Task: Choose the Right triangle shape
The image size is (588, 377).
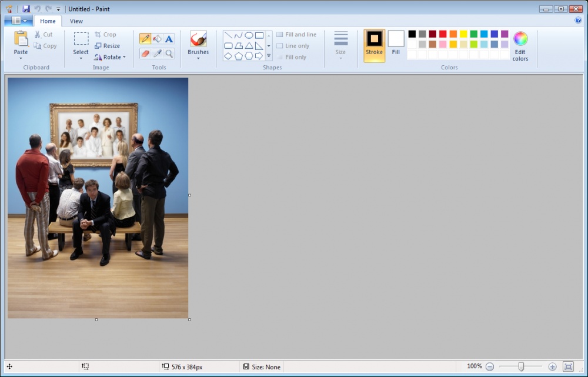Action: click(259, 46)
